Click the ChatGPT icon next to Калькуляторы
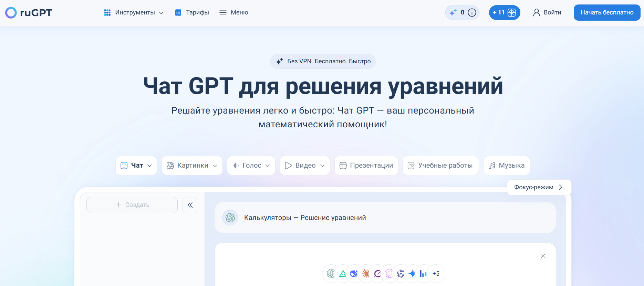 230,218
